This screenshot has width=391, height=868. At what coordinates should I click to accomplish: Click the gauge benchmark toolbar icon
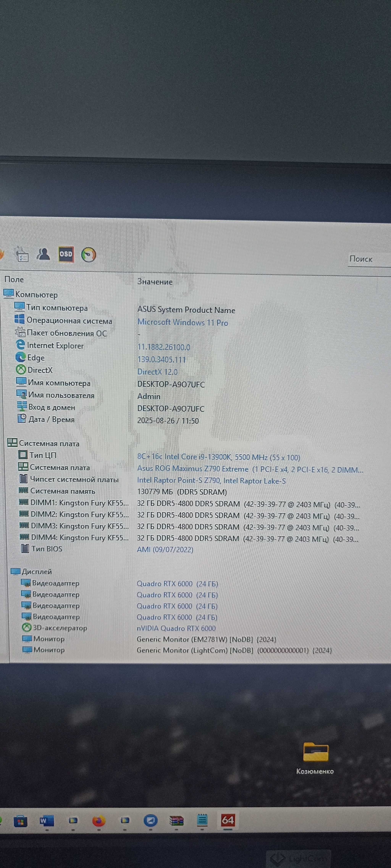coord(89,255)
